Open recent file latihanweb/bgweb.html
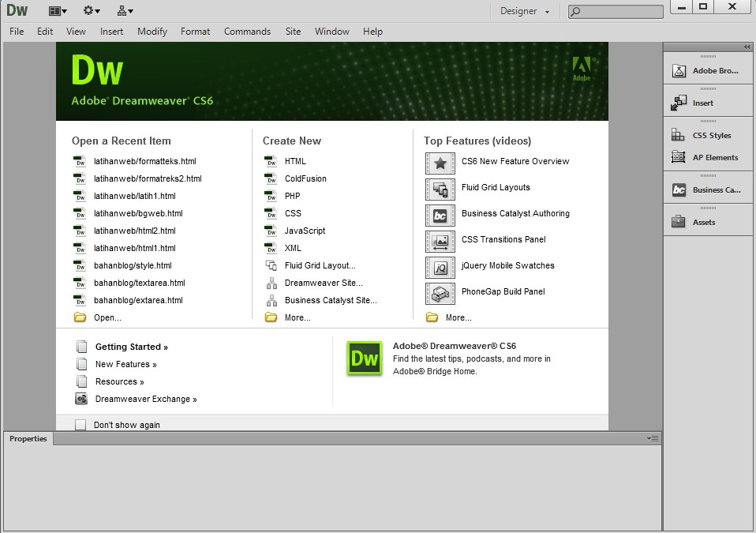The image size is (756, 533). pos(138,213)
